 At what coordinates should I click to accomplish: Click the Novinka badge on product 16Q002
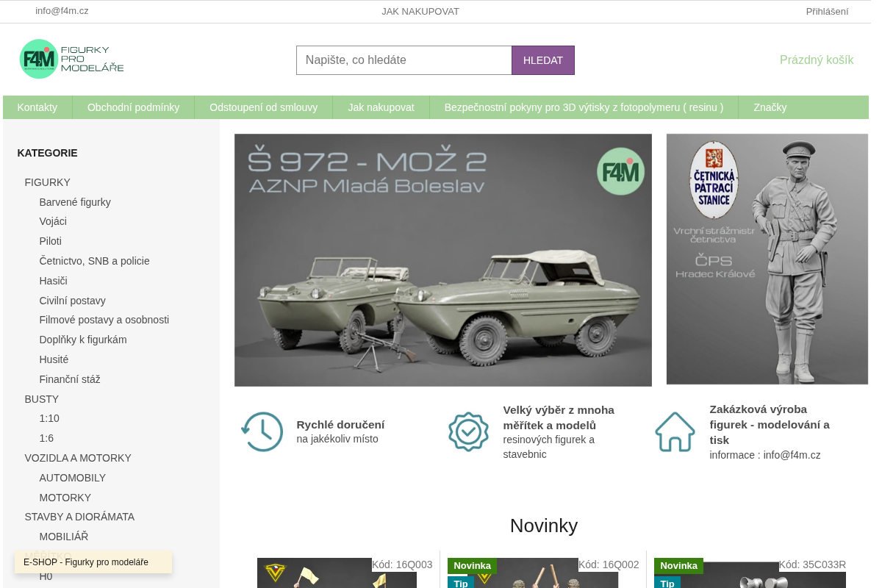click(x=472, y=566)
